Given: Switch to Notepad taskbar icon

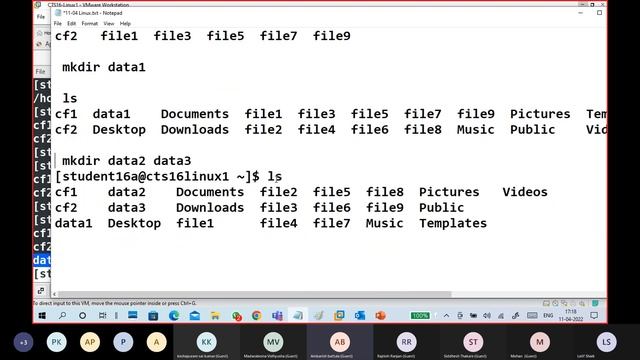Looking at the screenshot, I should (298, 316).
